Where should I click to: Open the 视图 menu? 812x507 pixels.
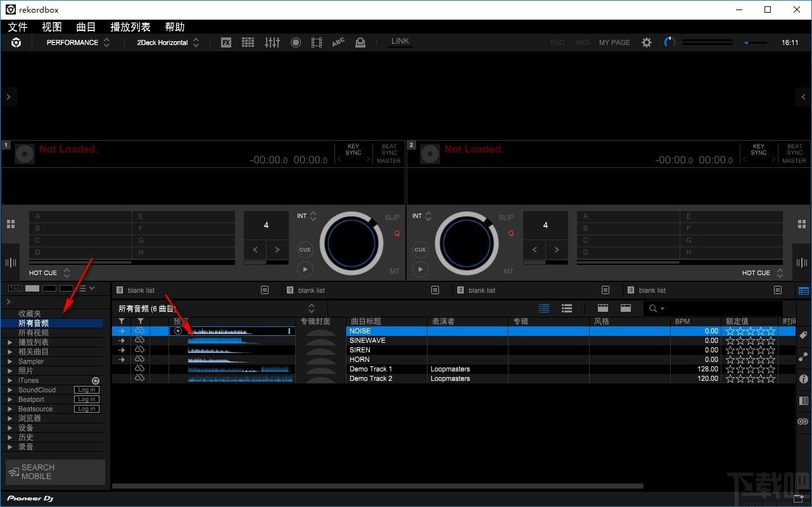[52, 27]
